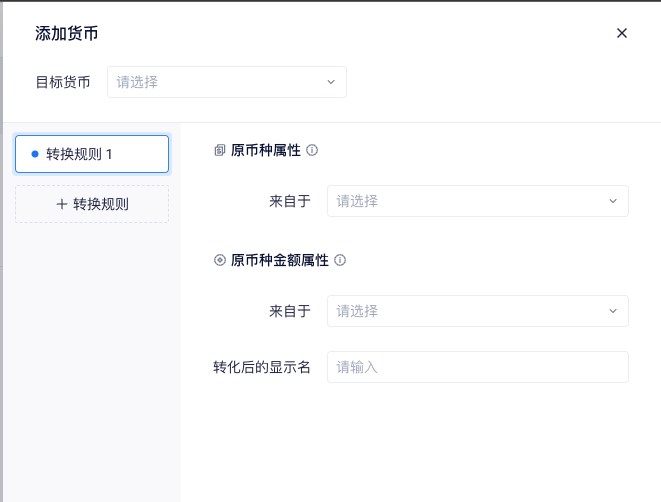Click the chevron of 原币种金额属性 来自于 select
This screenshot has height=502, width=661.
(613, 311)
